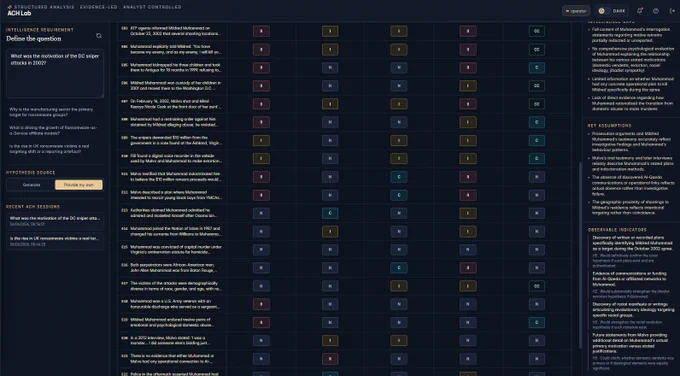Screen dimensions: 680x376
Task: Click the Al-Qaeda communications or funding indicator
Action: 631,284
